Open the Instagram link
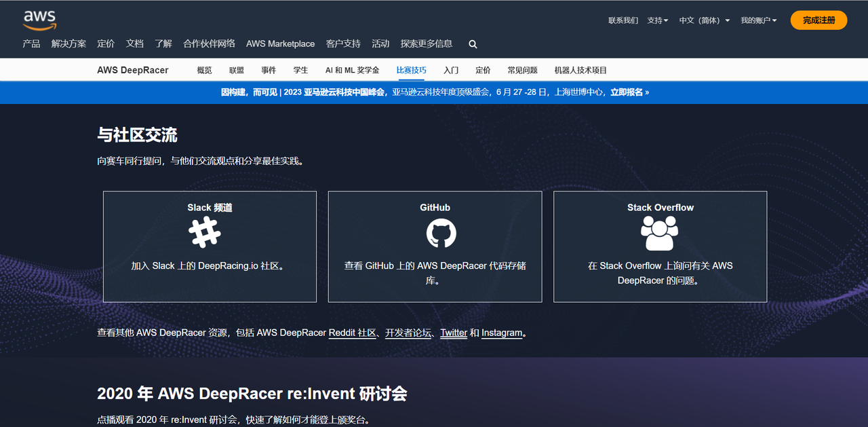The height and width of the screenshot is (427, 868). [x=502, y=333]
